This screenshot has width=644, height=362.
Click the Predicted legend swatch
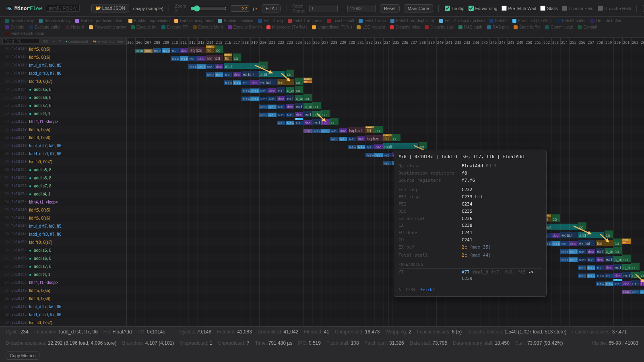[514, 21]
